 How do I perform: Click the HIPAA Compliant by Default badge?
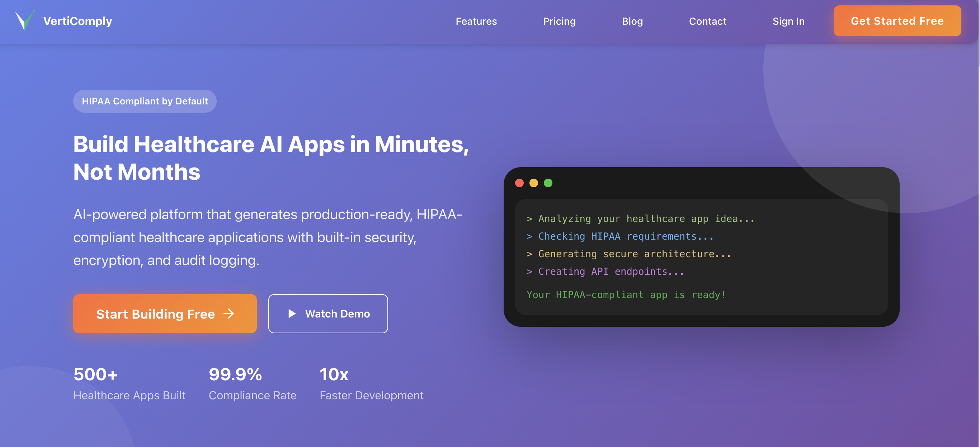[x=145, y=101]
